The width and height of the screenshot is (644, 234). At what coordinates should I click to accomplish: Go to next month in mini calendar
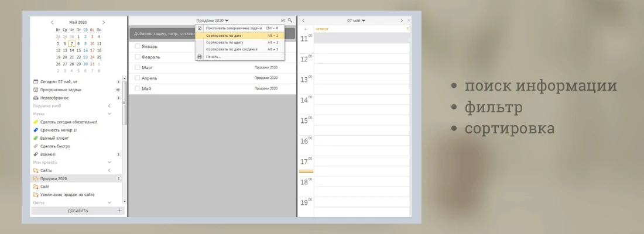(104, 22)
